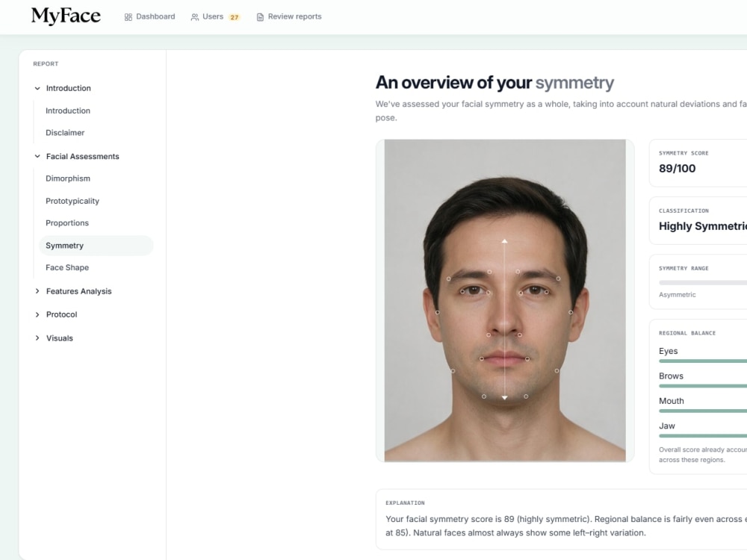The image size is (747, 560).
Task: Collapse the Introduction section chevron
Action: 37,88
